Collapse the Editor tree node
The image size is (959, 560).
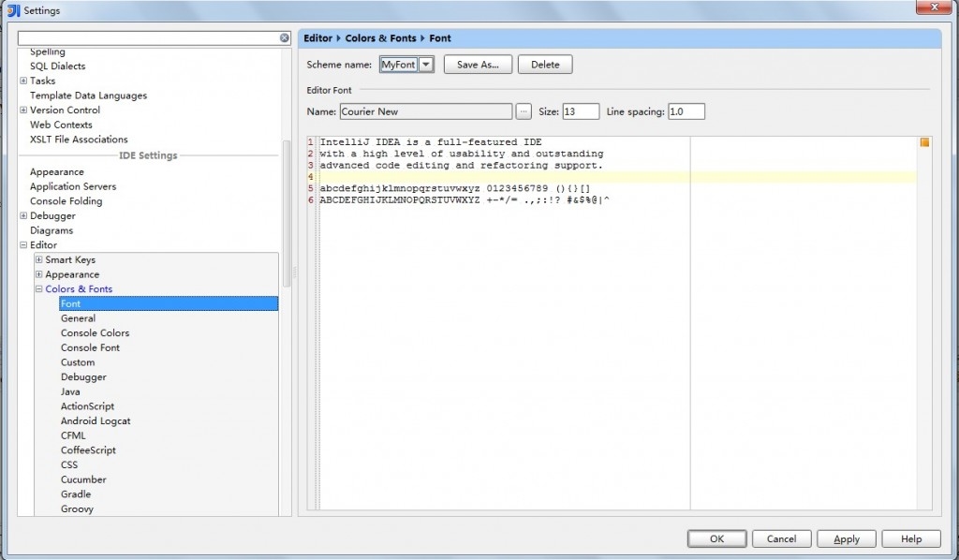pyautogui.click(x=23, y=245)
